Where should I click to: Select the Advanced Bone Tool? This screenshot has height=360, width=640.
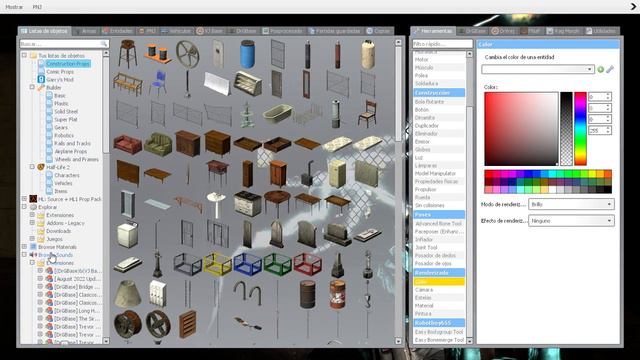click(439, 224)
